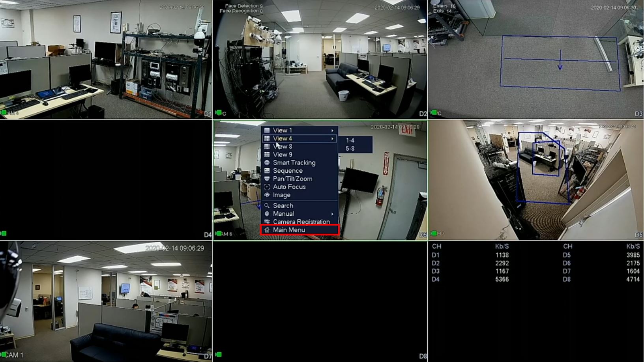Click bitrate value 1138 in the table

[502, 255]
